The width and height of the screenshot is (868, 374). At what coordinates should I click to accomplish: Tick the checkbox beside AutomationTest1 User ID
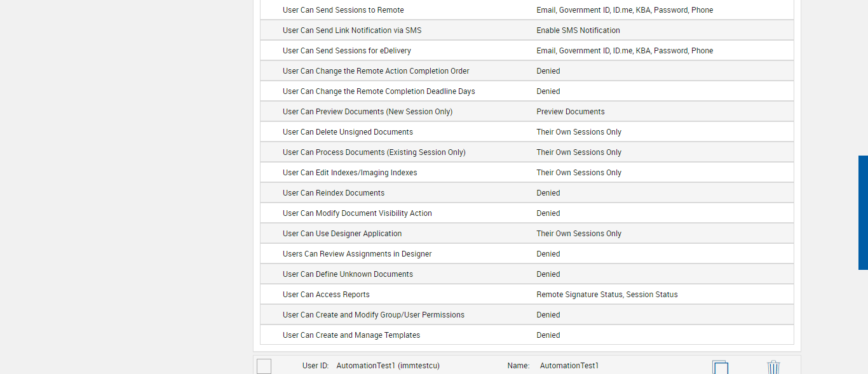point(264,366)
